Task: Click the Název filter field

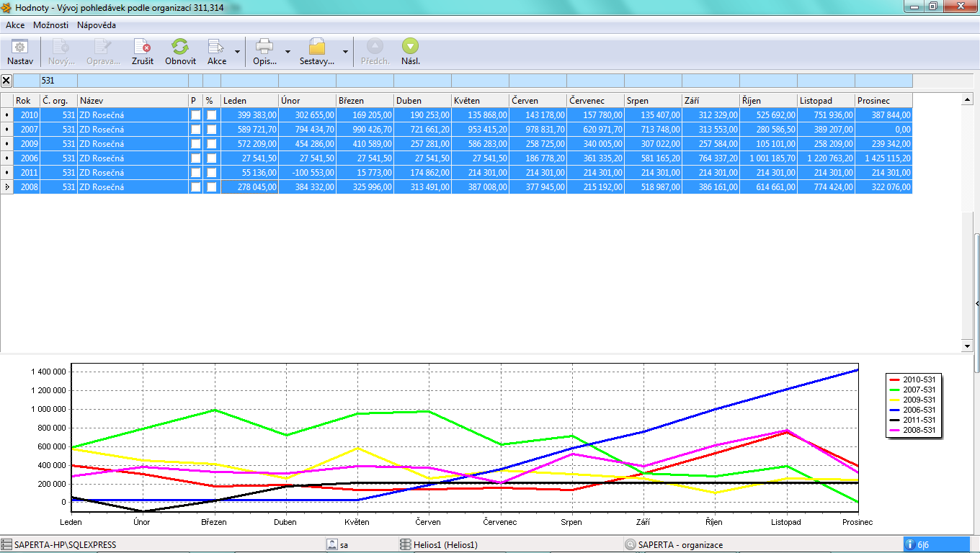Action: click(x=133, y=81)
